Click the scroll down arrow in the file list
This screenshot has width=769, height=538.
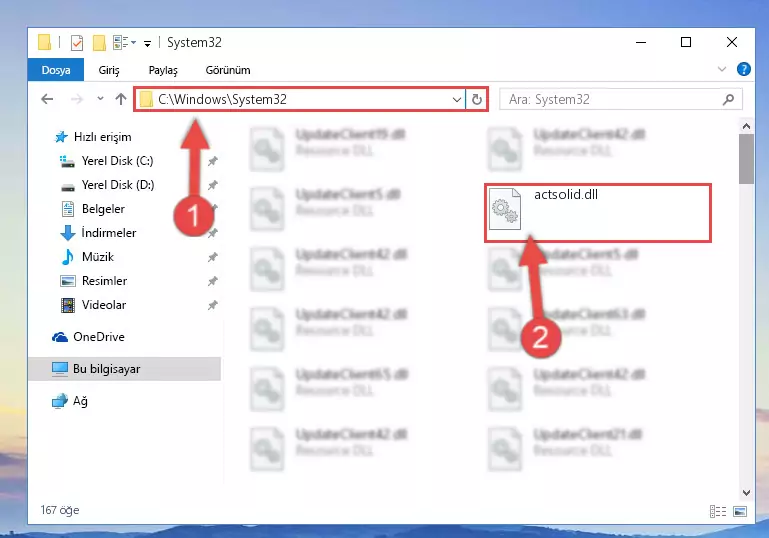[746, 492]
